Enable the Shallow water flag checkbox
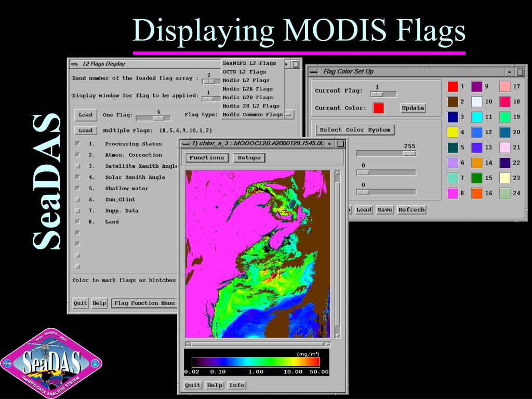This screenshot has width=532, height=399. (78, 188)
